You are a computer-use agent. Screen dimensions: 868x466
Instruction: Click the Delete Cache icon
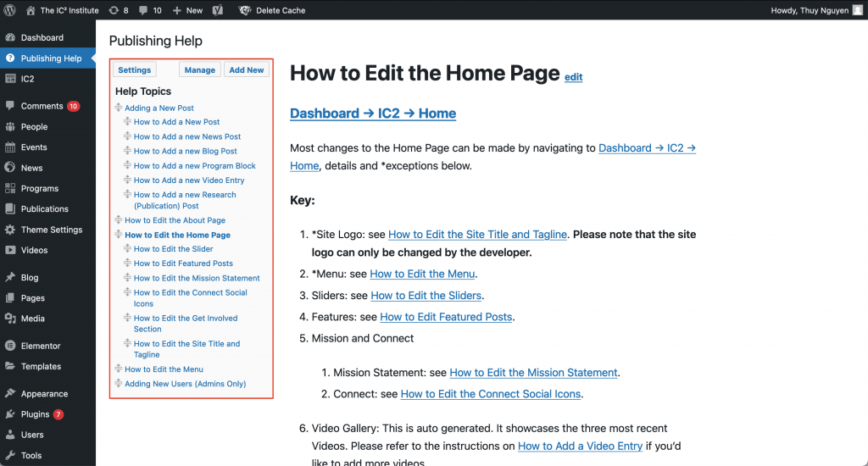tap(245, 10)
